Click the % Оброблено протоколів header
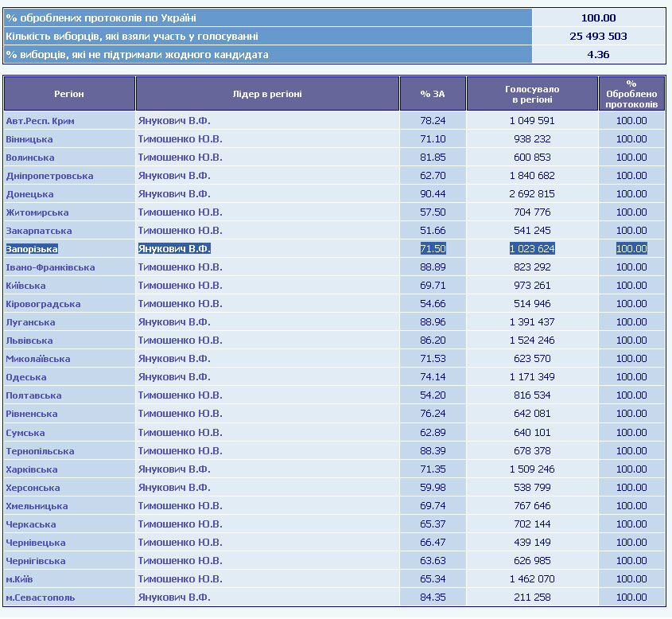 pyautogui.click(x=631, y=94)
